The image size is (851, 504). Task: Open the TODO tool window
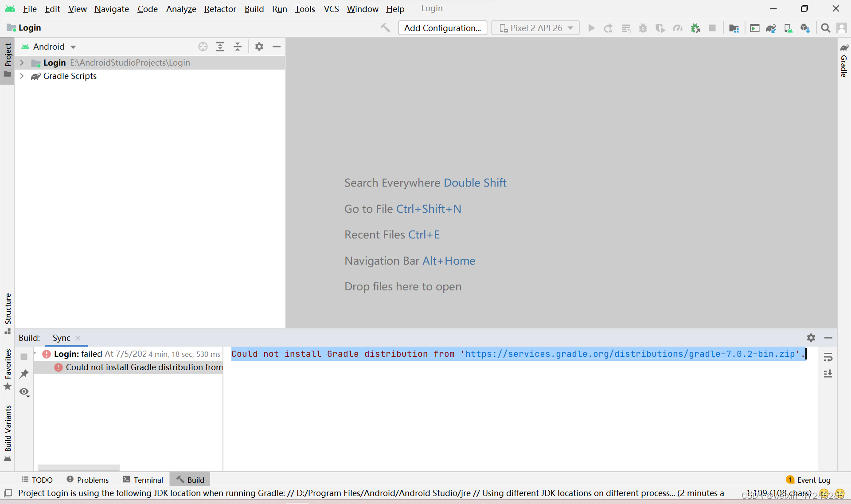(x=37, y=480)
